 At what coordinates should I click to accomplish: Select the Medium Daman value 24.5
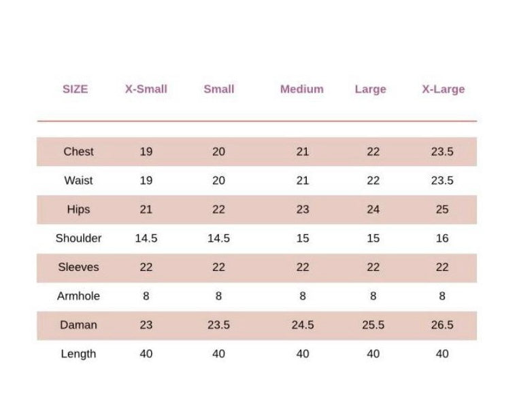pos(303,325)
